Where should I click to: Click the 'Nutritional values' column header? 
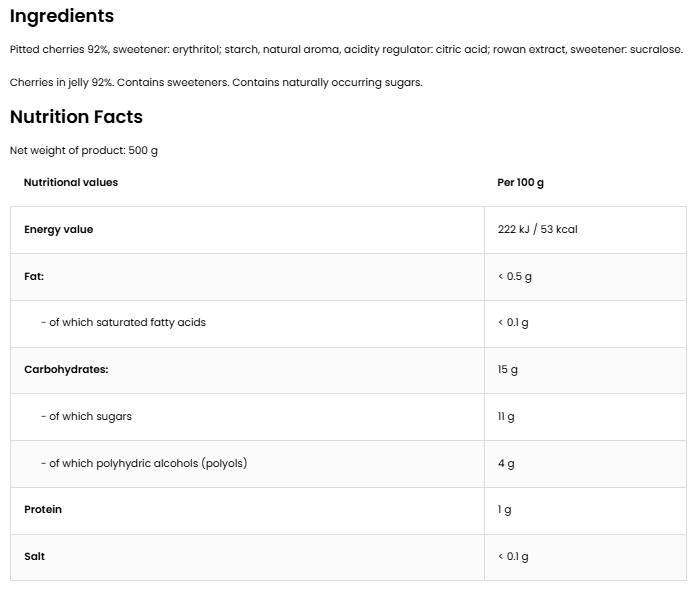(71, 183)
